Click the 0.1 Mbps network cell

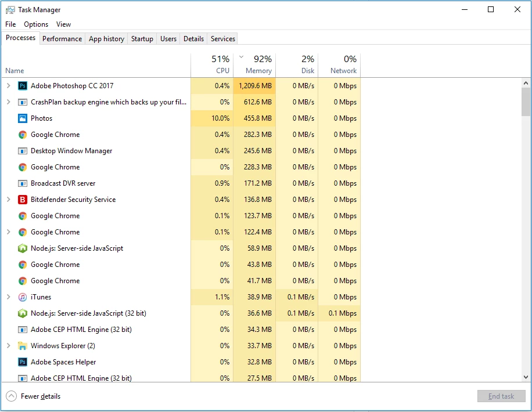click(339, 314)
